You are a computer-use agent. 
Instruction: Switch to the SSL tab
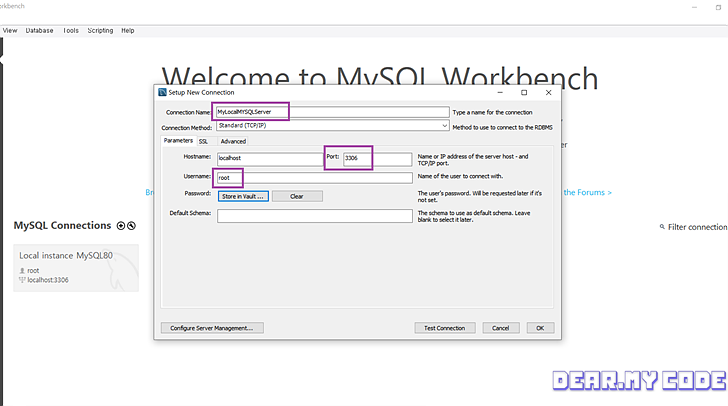pyautogui.click(x=203, y=141)
